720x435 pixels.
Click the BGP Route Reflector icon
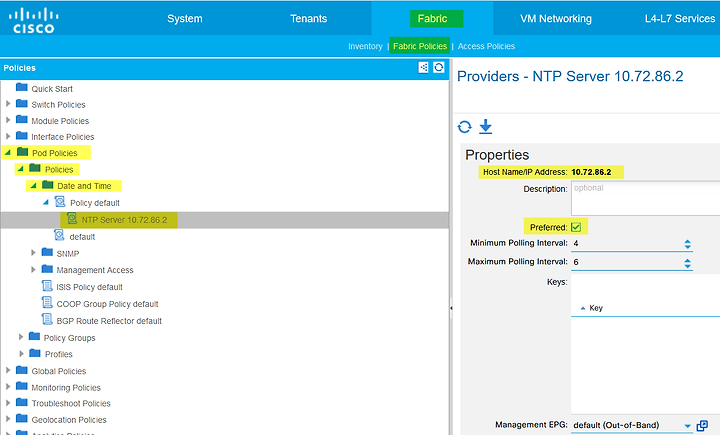click(47, 319)
